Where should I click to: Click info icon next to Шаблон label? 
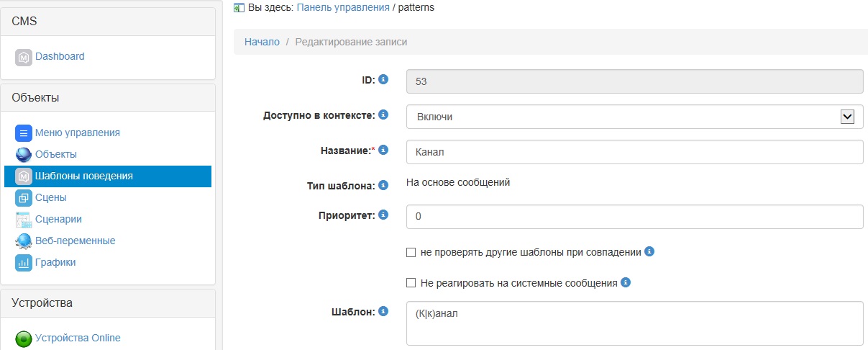(383, 311)
